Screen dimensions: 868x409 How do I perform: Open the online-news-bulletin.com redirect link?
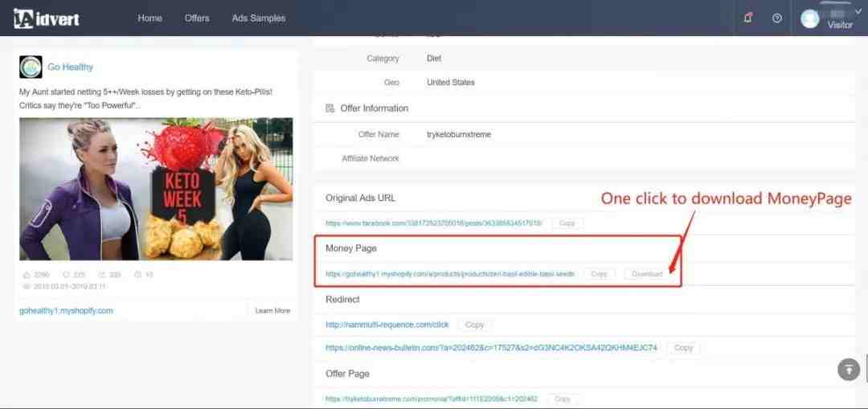point(492,348)
